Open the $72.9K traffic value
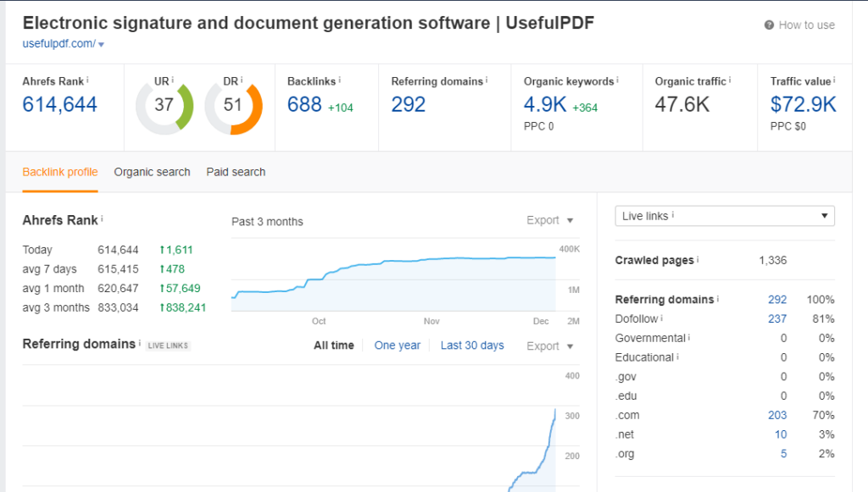Screen dimensions: 868x492 (804, 104)
